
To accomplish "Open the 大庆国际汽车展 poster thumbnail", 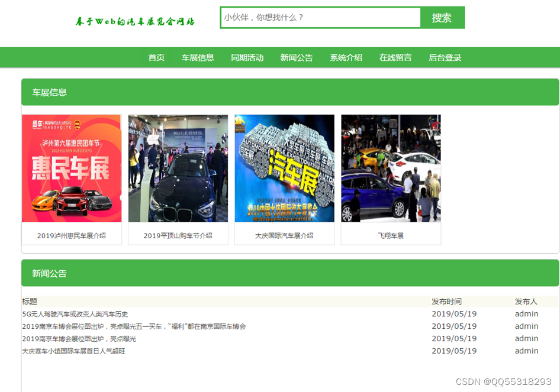I will (x=285, y=169).
